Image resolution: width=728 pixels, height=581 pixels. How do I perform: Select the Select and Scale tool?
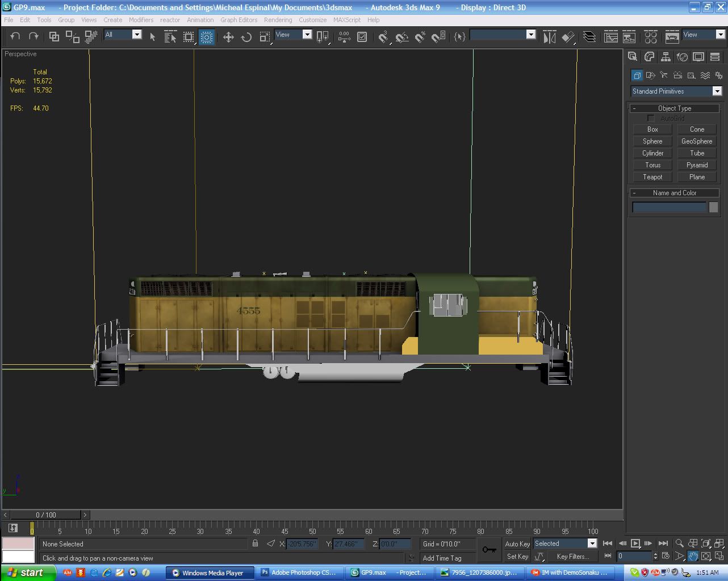265,36
